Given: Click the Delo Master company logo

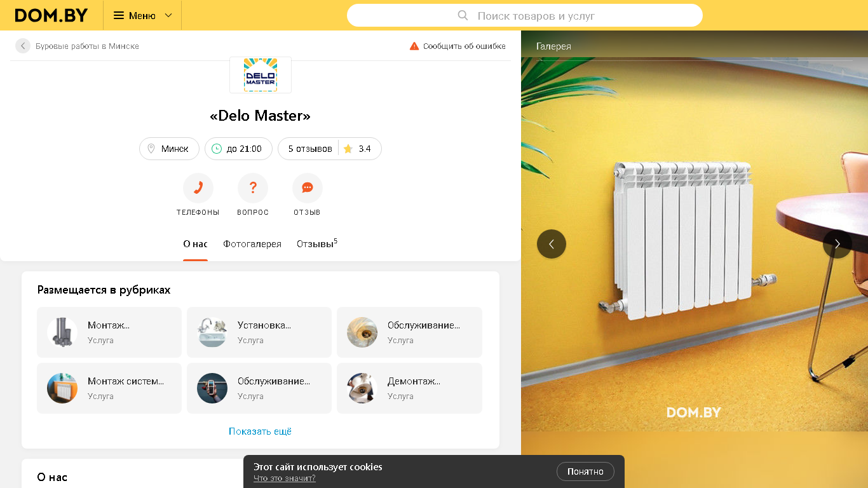Looking at the screenshot, I should click(x=261, y=75).
